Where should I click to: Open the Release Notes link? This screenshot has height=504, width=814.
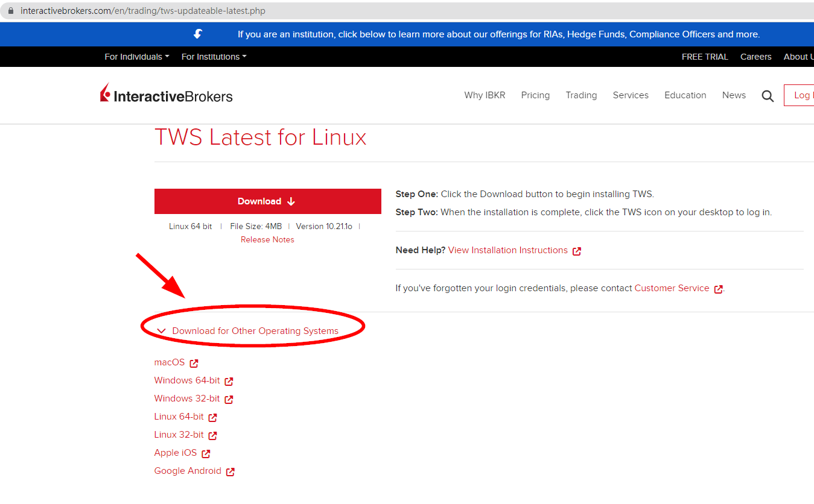click(x=267, y=239)
